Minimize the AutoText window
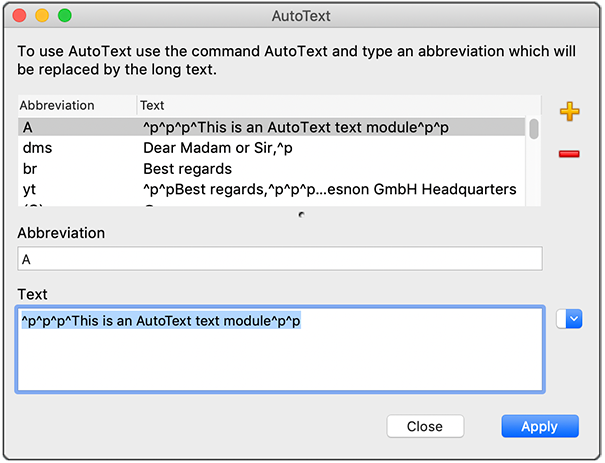The height and width of the screenshot is (463, 605). [42, 16]
